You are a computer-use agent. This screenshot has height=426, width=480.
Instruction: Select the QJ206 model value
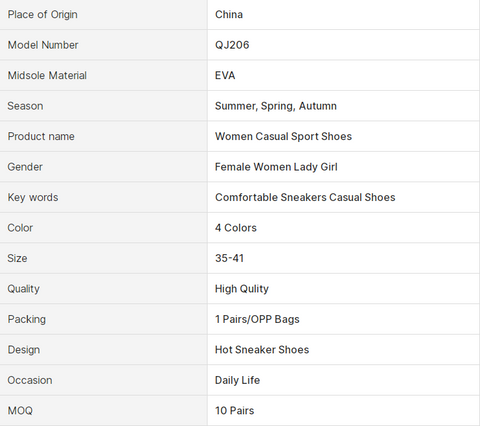232,45
